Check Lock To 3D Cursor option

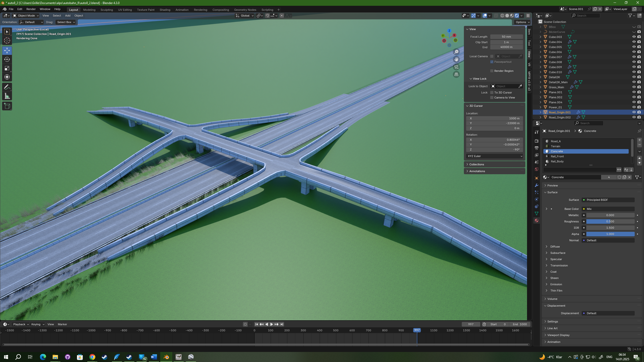point(492,93)
